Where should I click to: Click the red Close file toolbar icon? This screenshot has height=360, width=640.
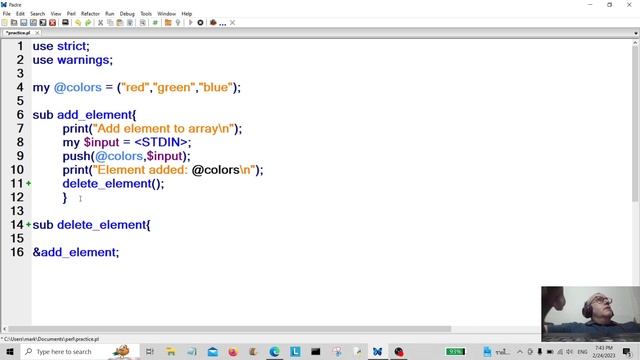pos(52,23)
